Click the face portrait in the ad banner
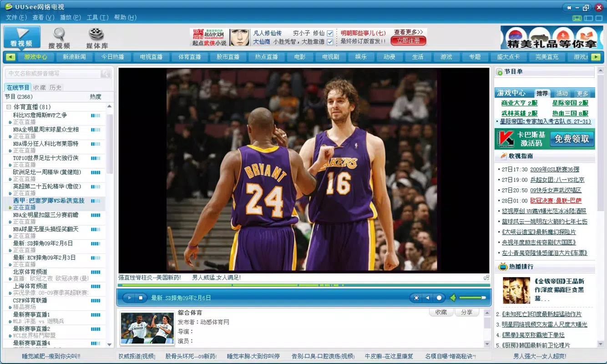The height and width of the screenshot is (364, 607). (x=239, y=37)
